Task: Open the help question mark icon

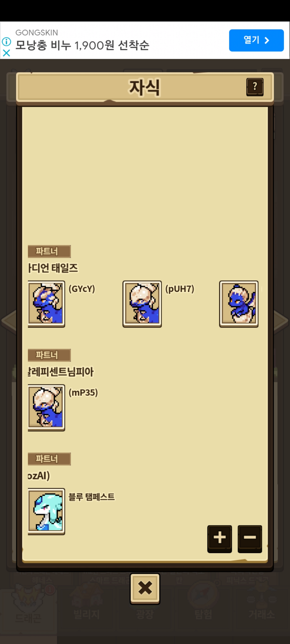Action: (255, 87)
